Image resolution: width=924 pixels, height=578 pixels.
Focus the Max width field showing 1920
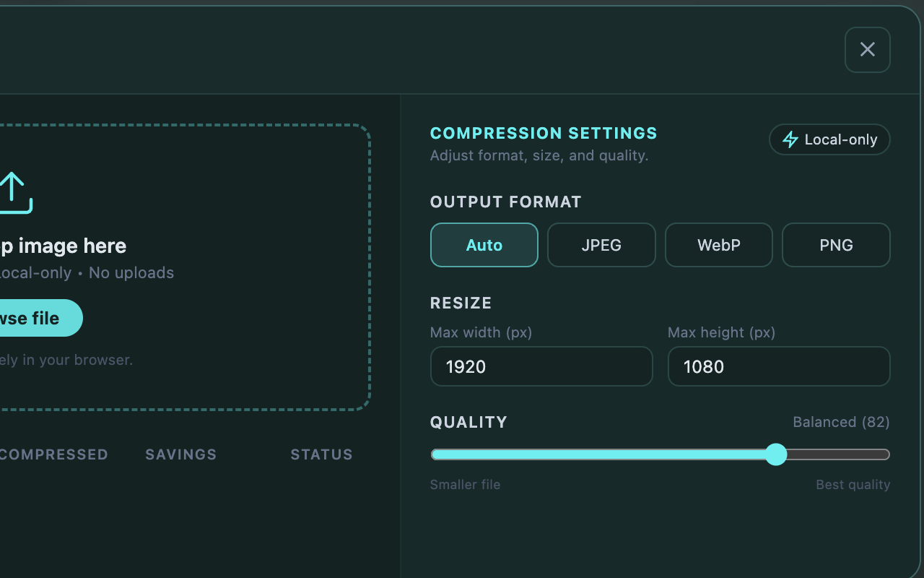541,366
